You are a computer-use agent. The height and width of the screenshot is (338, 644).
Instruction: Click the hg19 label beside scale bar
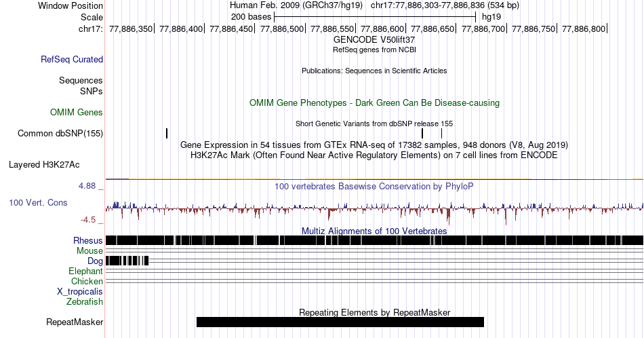(x=491, y=17)
